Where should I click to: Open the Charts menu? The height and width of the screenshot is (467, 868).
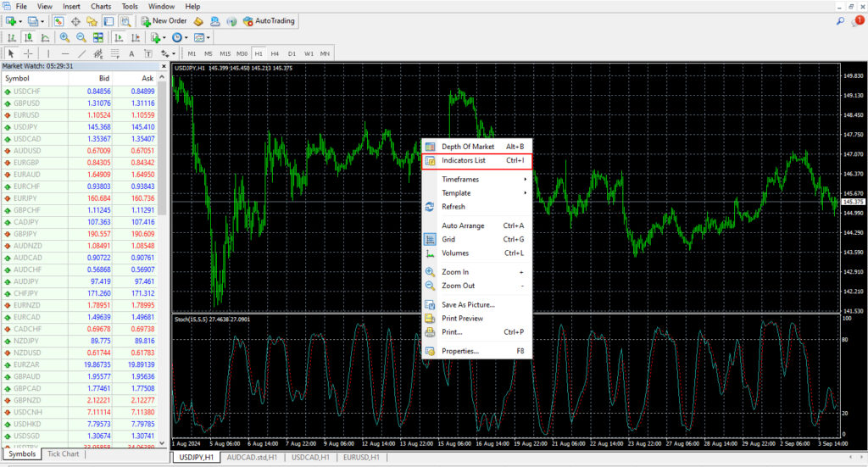click(x=101, y=6)
